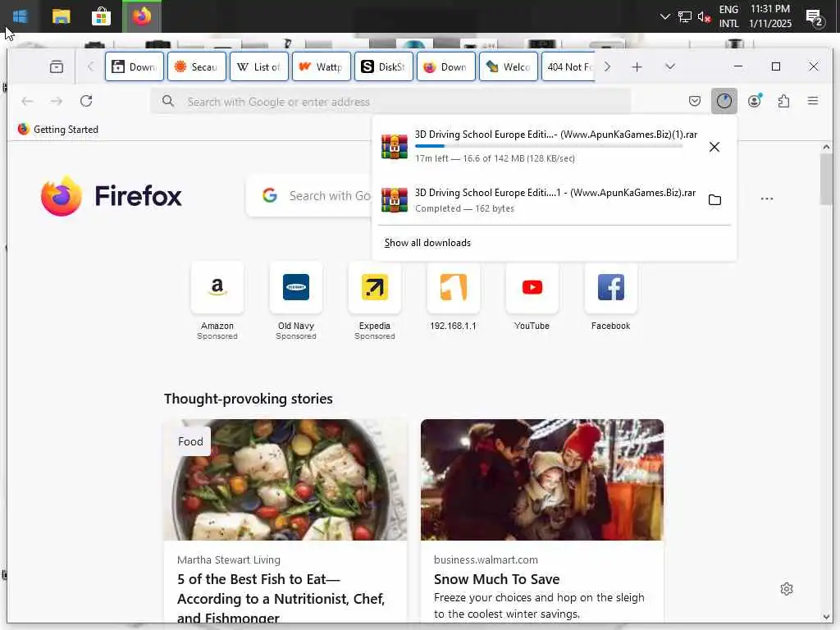The image size is (840, 630).
Task: Switch to the Wattp tab
Action: [322, 67]
